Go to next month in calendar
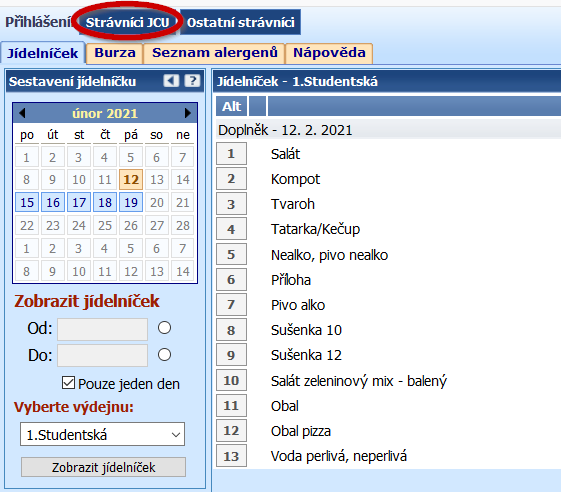Screen dimensions: 561x492 click(187, 113)
